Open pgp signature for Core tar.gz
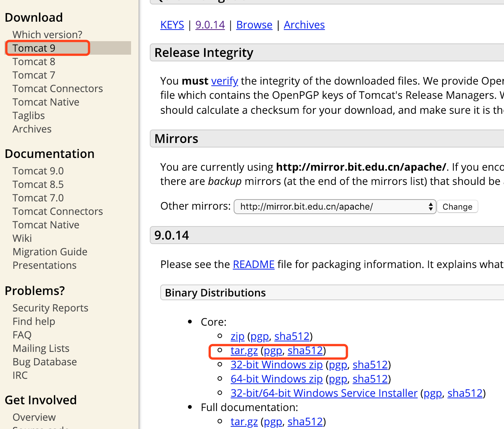The height and width of the screenshot is (429, 504). click(x=273, y=350)
